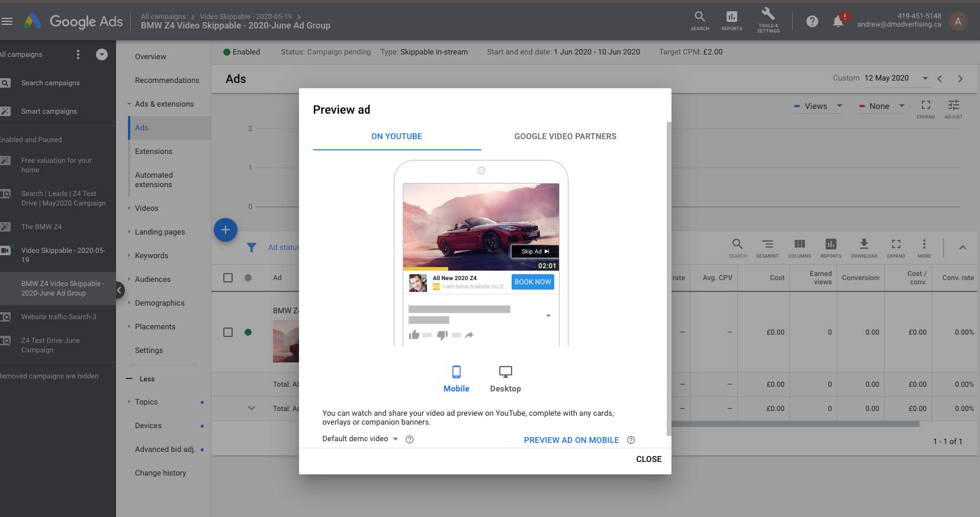Open Overview in the navigation

[x=150, y=57]
